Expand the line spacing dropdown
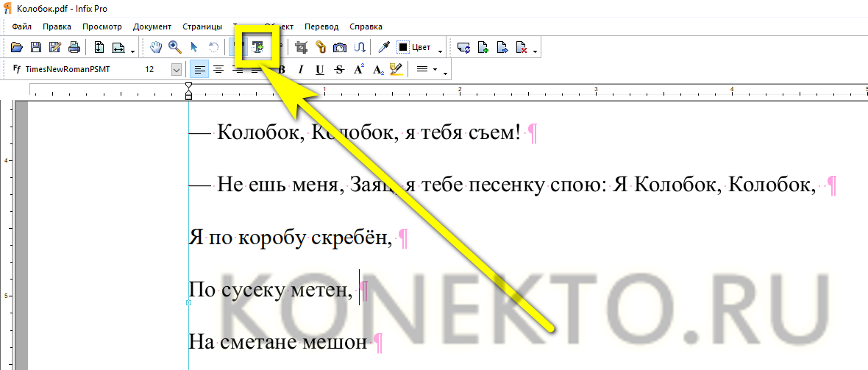868x370 pixels. click(x=435, y=70)
